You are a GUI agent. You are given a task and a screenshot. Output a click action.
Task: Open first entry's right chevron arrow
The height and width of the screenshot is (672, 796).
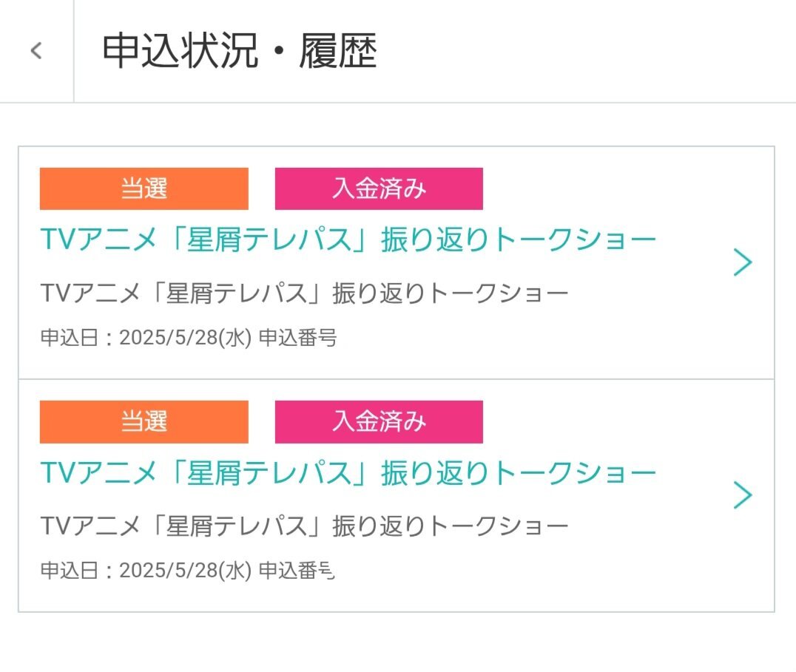coord(742,262)
